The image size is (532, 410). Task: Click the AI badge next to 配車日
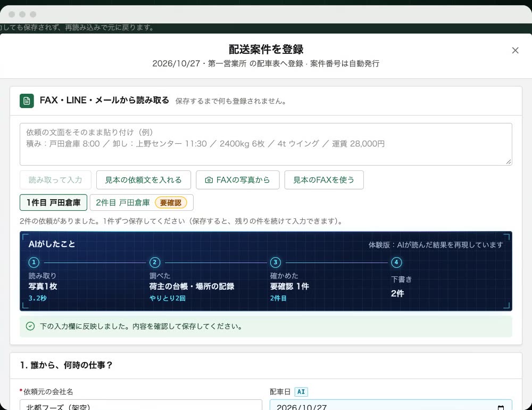301,392
